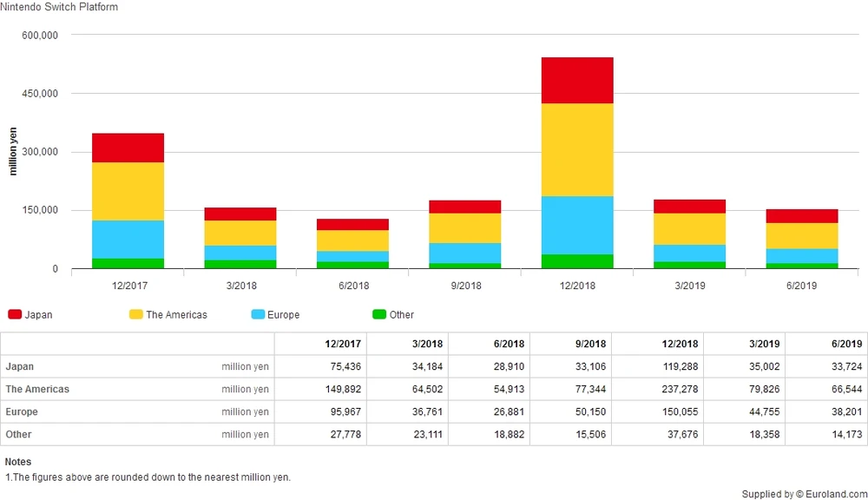Screen dimensions: 868x500
Task: Click the 237,278 Americas value cell
Action: pyautogui.click(x=679, y=389)
